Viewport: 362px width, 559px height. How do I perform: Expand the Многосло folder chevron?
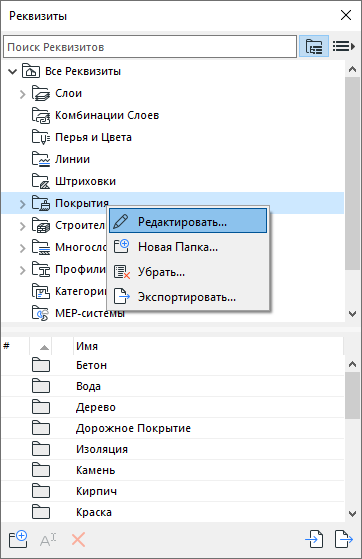point(22,248)
